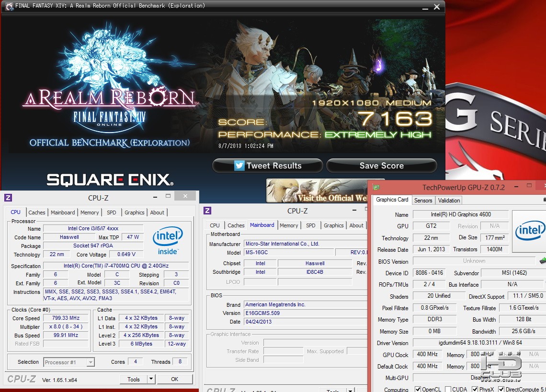Screen dimensions: 546x392
Task: Click the Max TDP value 47 W
Action: point(133,237)
